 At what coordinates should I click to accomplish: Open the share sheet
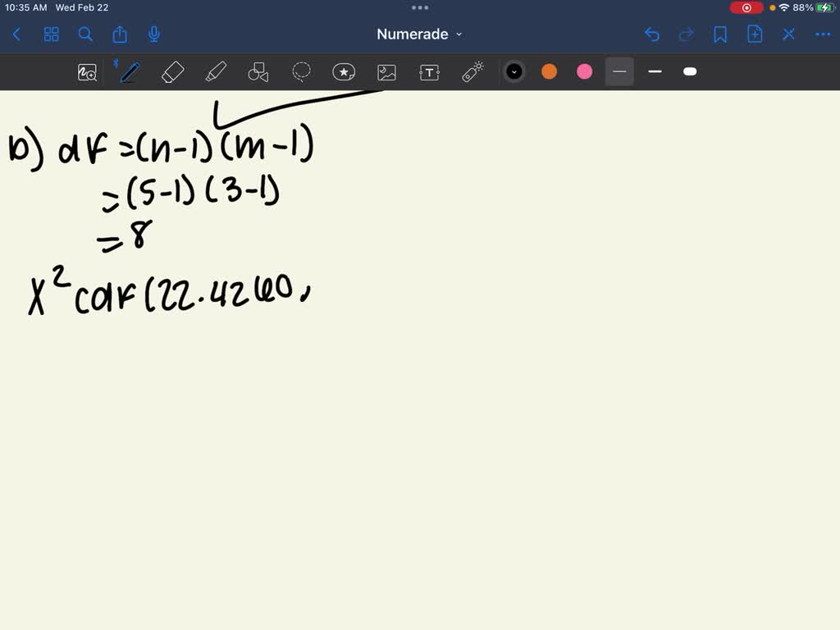120,34
